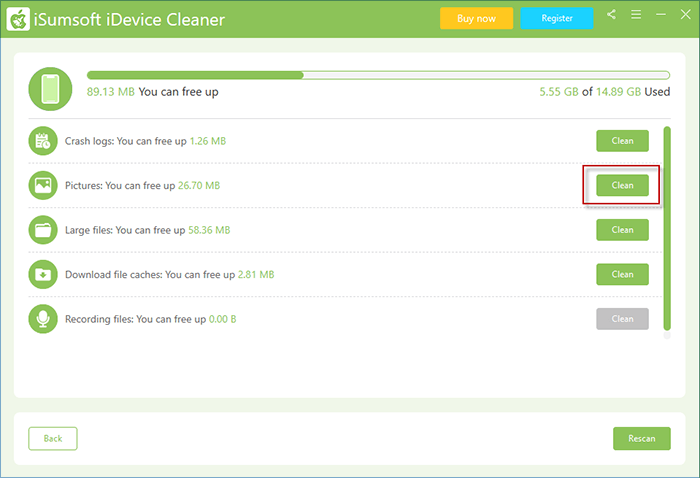Click the Pictures image icon
Screen dimensions: 700x478
tap(43, 185)
